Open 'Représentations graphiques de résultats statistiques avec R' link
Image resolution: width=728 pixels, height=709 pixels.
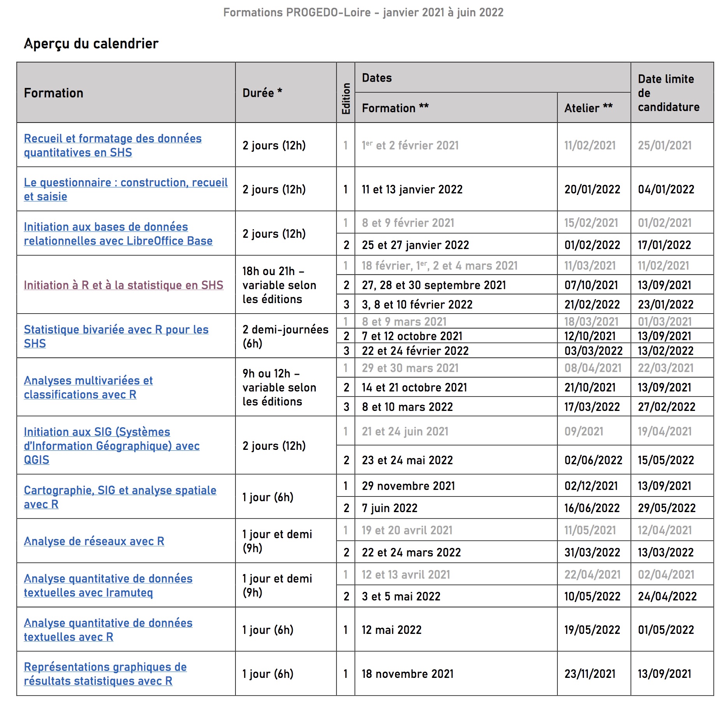105,674
